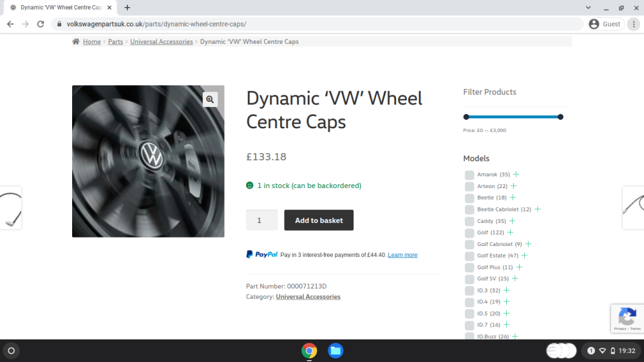The height and width of the screenshot is (362, 644).
Task: Click the browser forward arrow
Action: 26,24
